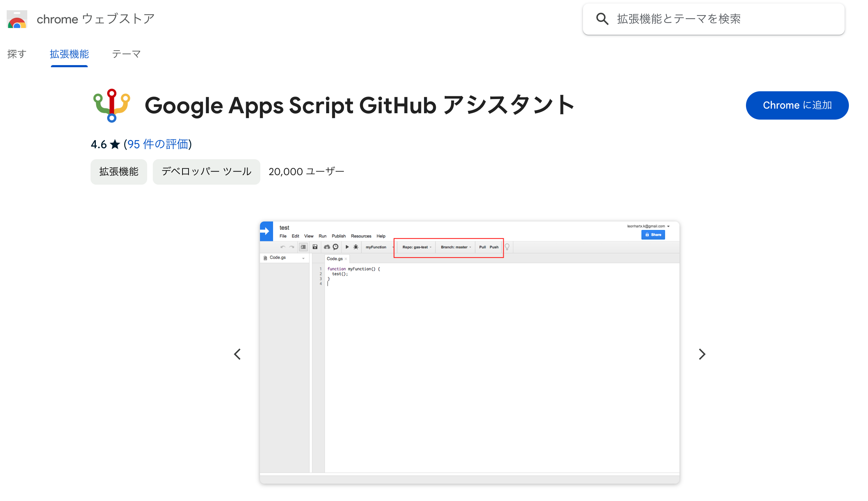Click the Save icon in the script editor
This screenshot has width=868, height=501.
(x=315, y=247)
